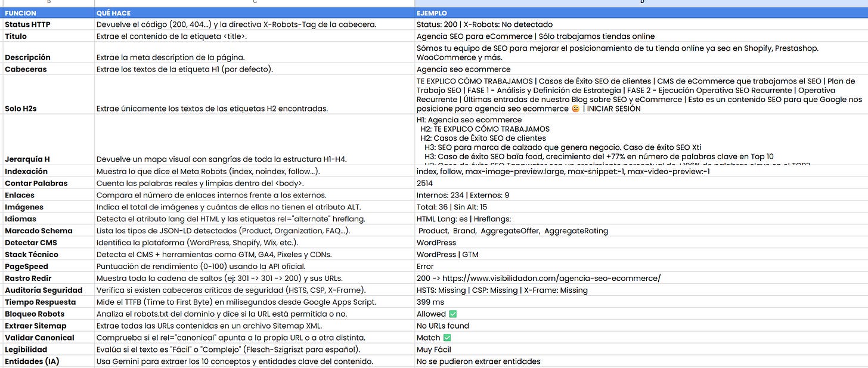868x368 pixels.
Task: Select the 'Allowed' robots result cell
Action: 641,314
